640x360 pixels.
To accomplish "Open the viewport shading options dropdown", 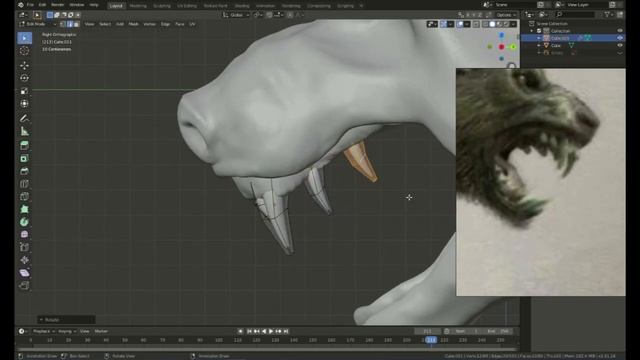I will [x=513, y=24].
